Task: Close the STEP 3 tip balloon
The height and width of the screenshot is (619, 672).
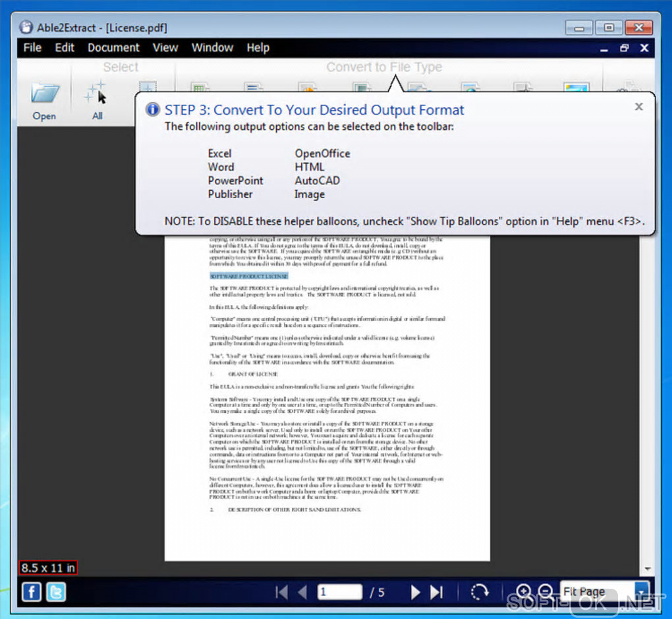Action: 638,107
